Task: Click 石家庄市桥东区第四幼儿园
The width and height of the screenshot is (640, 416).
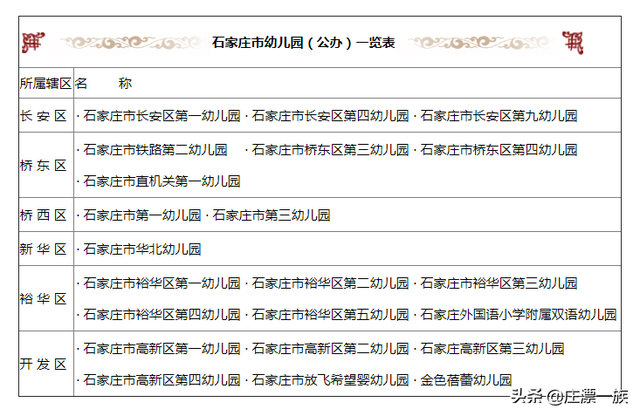Action: pyautogui.click(x=499, y=150)
